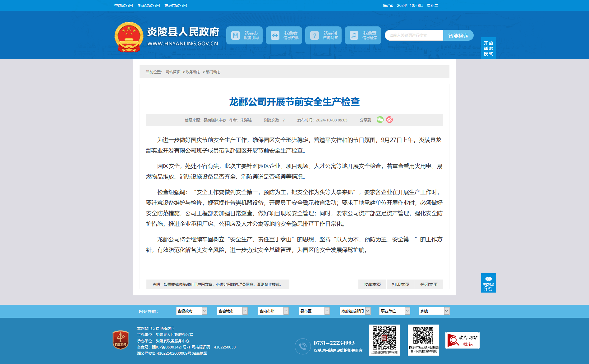Click 政府网站找错 error report icon
589x364 pixels.
pos(462,340)
